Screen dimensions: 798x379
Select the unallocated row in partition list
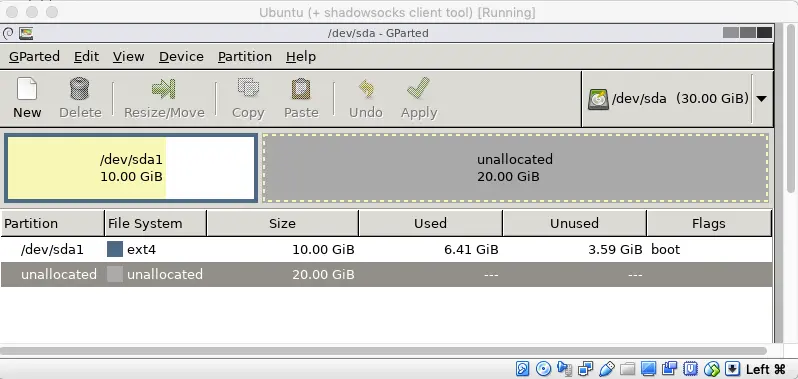[x=386, y=274]
